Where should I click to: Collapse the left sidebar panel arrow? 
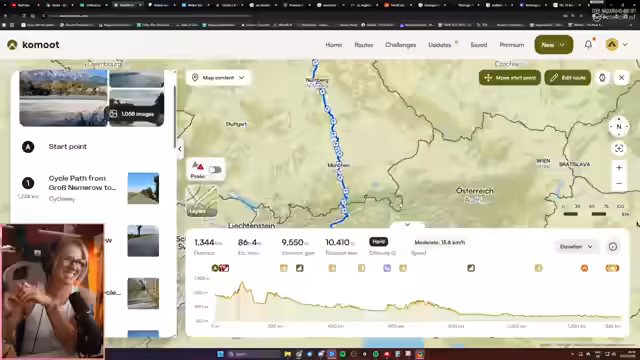[x=180, y=149]
